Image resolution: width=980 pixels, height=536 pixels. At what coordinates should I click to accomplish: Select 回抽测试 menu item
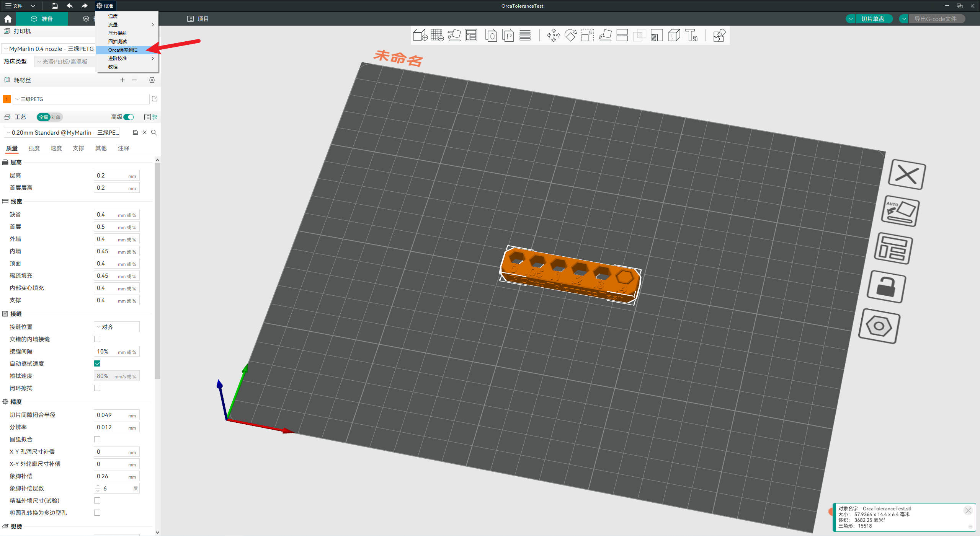click(127, 41)
